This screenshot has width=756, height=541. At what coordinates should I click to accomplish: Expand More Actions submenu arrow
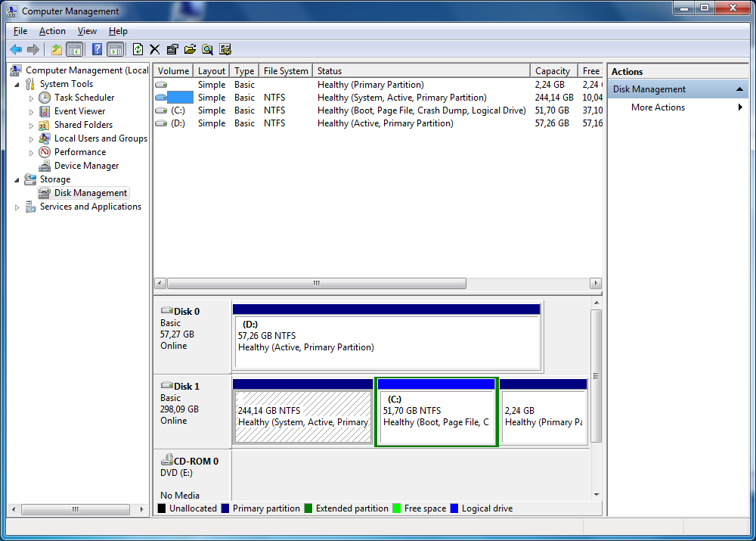[740, 107]
